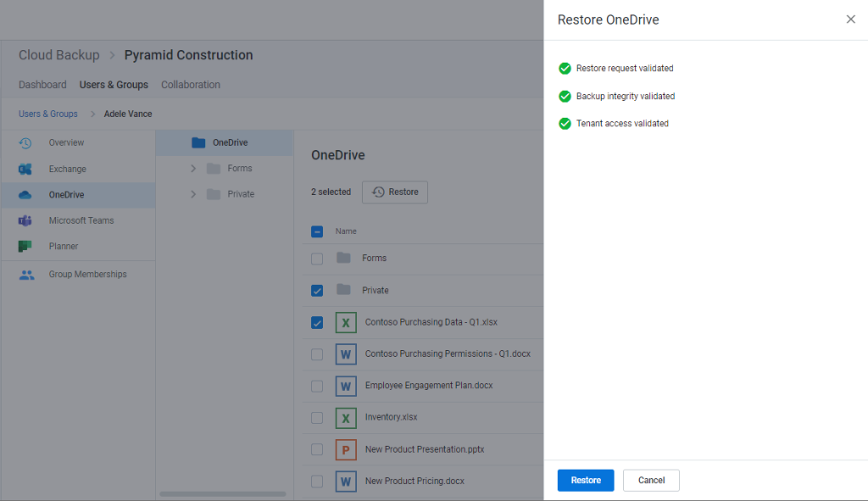Viewport: 868px width, 501px height.
Task: Click Word icon for New Product Pricing
Action: pyautogui.click(x=346, y=482)
